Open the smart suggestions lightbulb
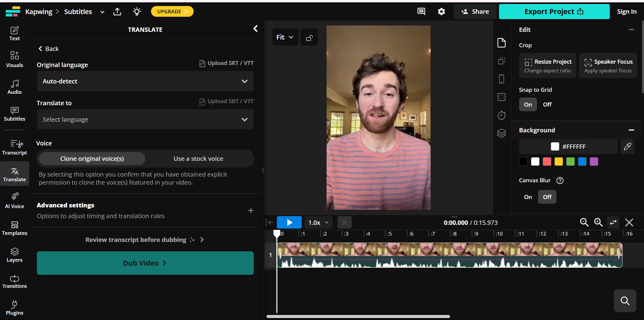Screen dimensions: 644x320 coord(137,11)
